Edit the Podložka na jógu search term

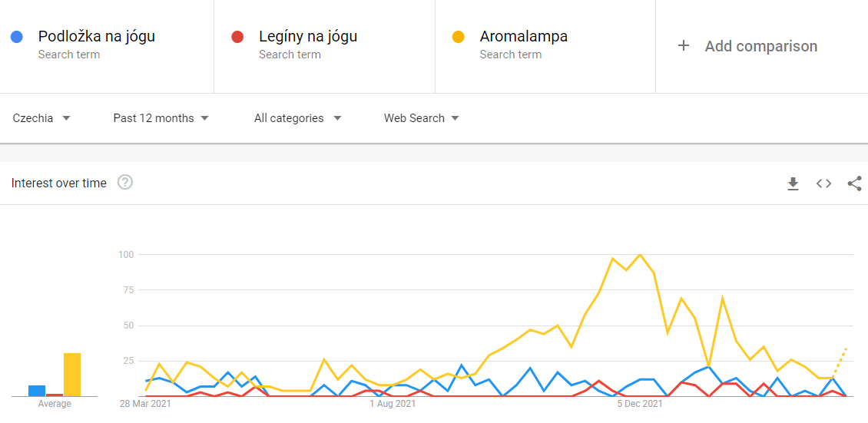coord(96,36)
